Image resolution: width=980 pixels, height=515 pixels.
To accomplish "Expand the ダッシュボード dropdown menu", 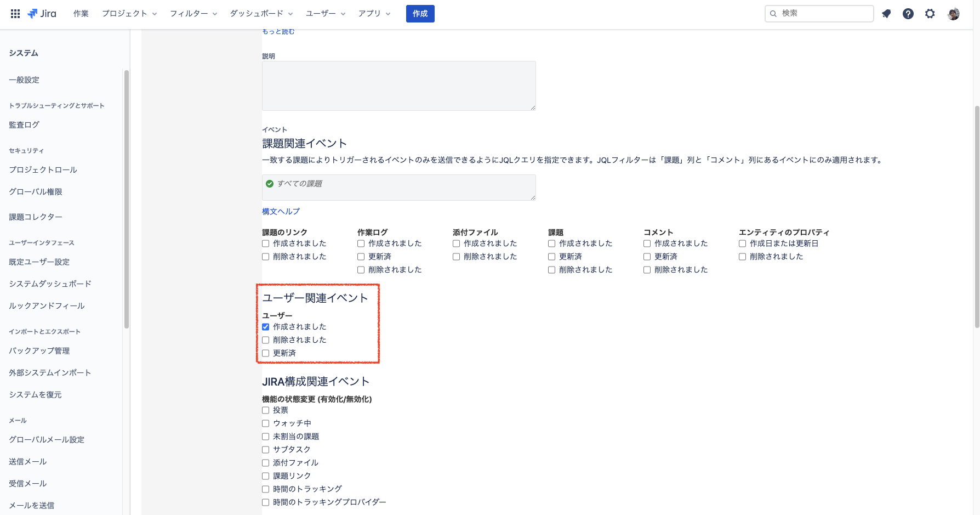I will pyautogui.click(x=261, y=14).
